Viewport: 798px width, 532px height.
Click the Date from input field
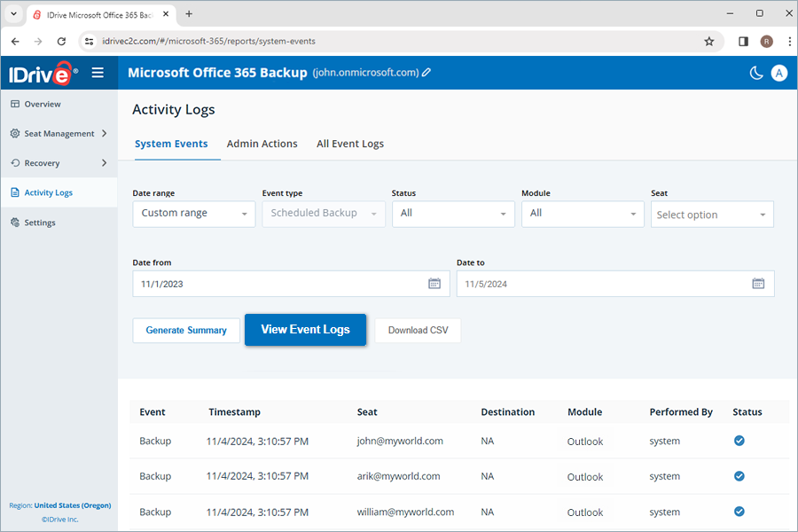[275, 284]
